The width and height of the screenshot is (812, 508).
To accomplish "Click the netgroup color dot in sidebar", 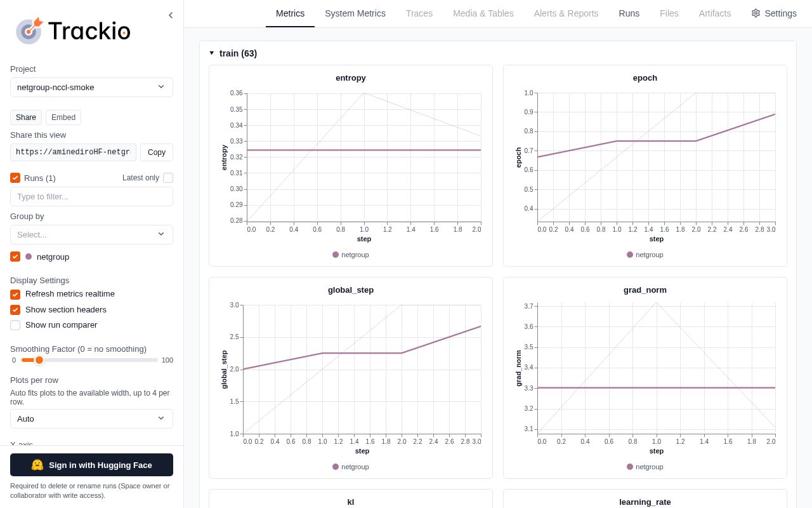I will pos(29,257).
